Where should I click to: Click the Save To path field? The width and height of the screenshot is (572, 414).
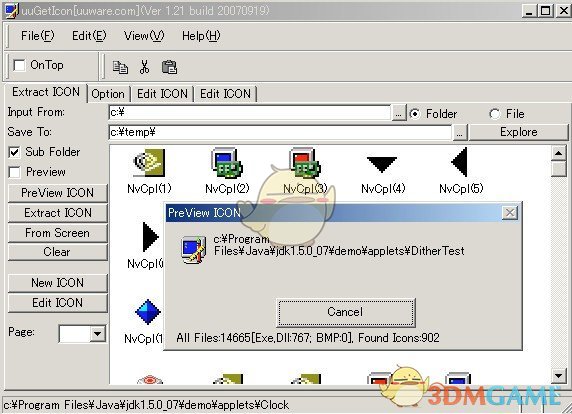click(x=280, y=132)
